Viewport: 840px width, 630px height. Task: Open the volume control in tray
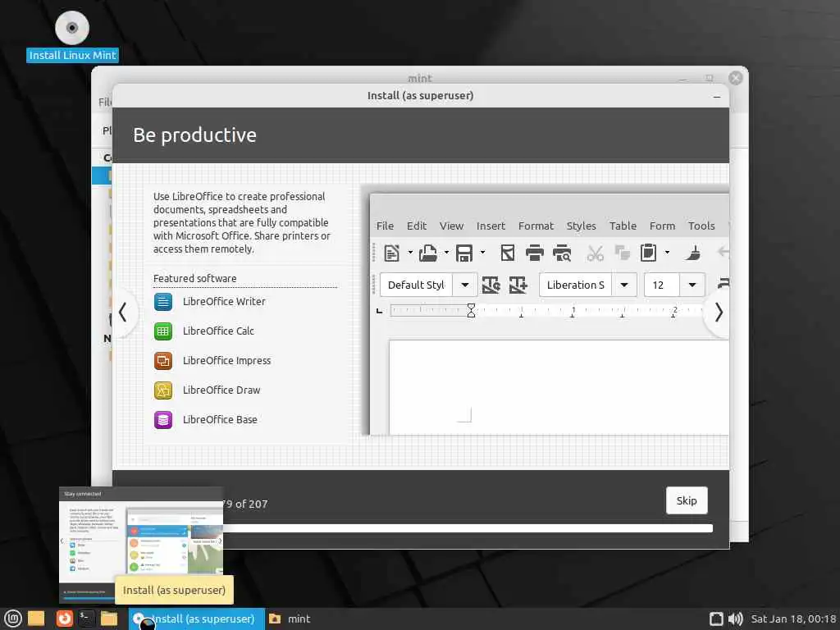(x=736, y=619)
